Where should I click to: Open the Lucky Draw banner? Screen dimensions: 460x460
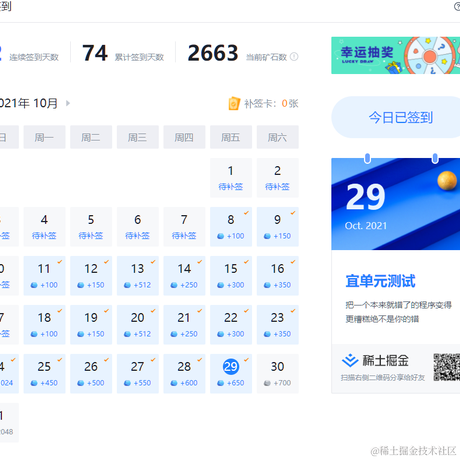[x=396, y=55]
